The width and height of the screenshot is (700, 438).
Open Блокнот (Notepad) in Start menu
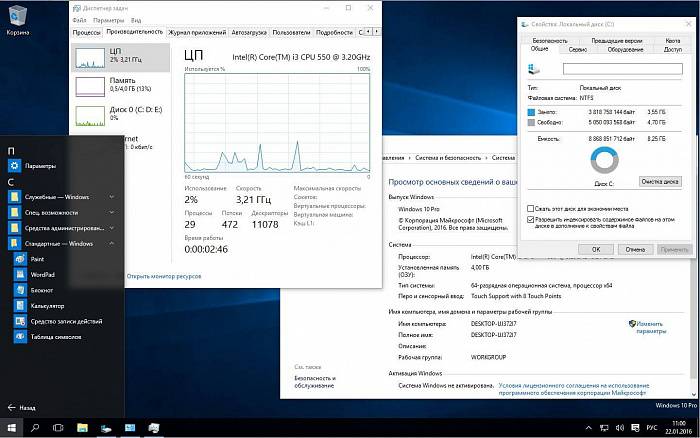pyautogui.click(x=42, y=289)
